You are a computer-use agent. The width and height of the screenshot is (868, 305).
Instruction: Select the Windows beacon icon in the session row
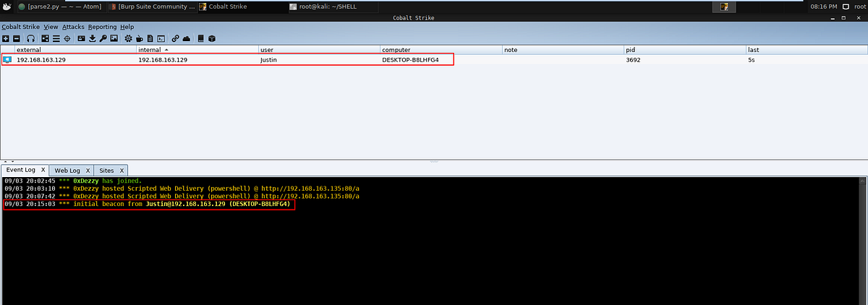(x=8, y=59)
